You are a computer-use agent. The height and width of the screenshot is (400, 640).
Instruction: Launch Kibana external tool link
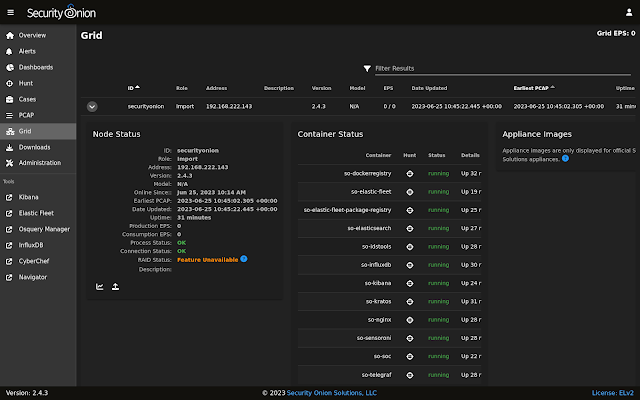[x=38, y=197]
